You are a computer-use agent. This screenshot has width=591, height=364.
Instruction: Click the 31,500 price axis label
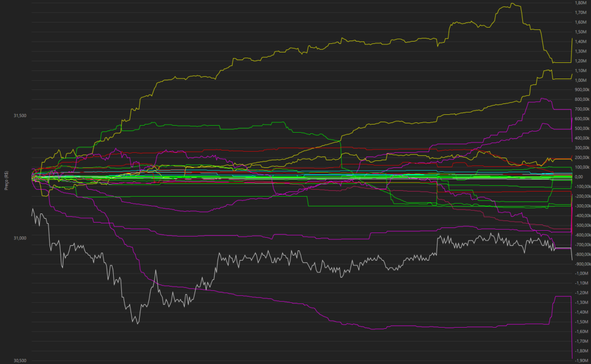tap(19, 116)
